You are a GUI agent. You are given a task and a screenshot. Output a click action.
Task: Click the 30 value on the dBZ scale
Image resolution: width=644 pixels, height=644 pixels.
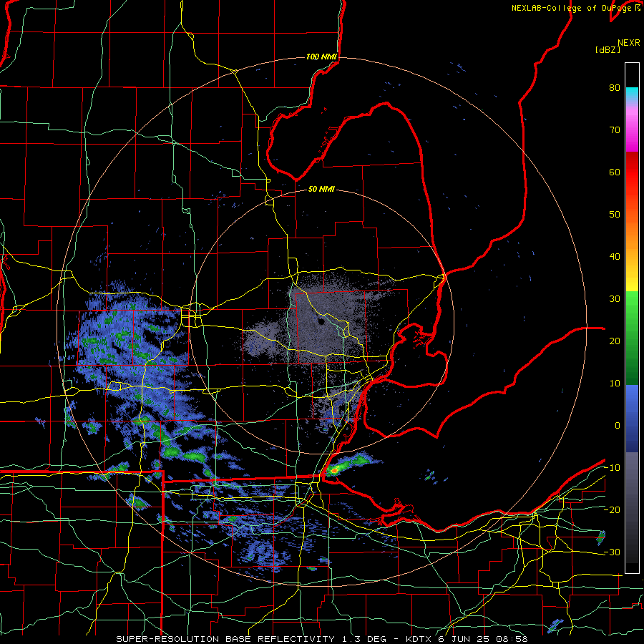point(615,299)
